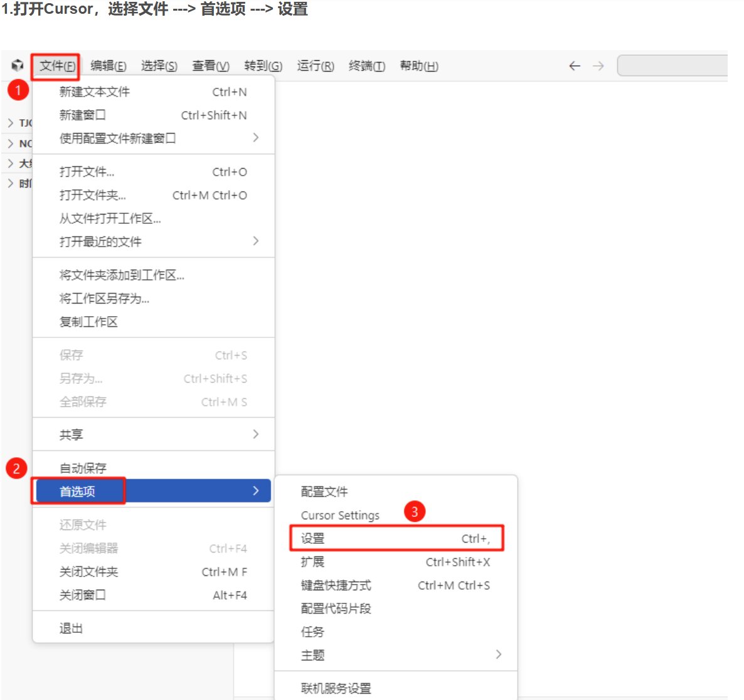Choose 新建文本文件 menu entry

(153, 92)
